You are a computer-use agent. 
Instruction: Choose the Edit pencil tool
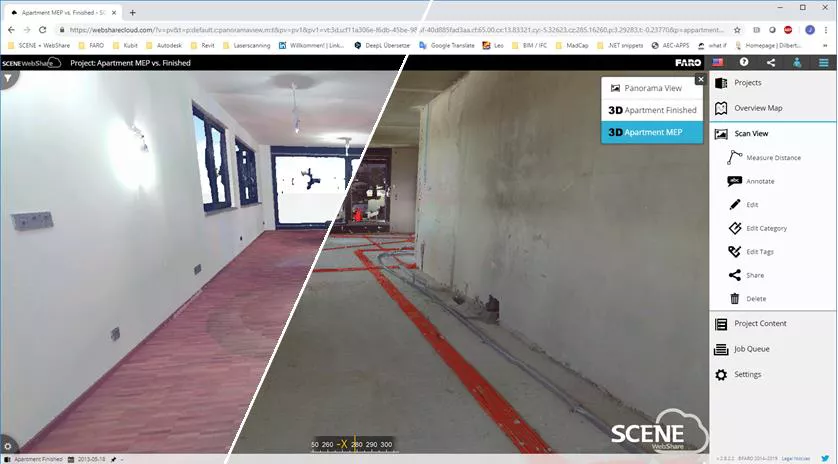coord(743,205)
